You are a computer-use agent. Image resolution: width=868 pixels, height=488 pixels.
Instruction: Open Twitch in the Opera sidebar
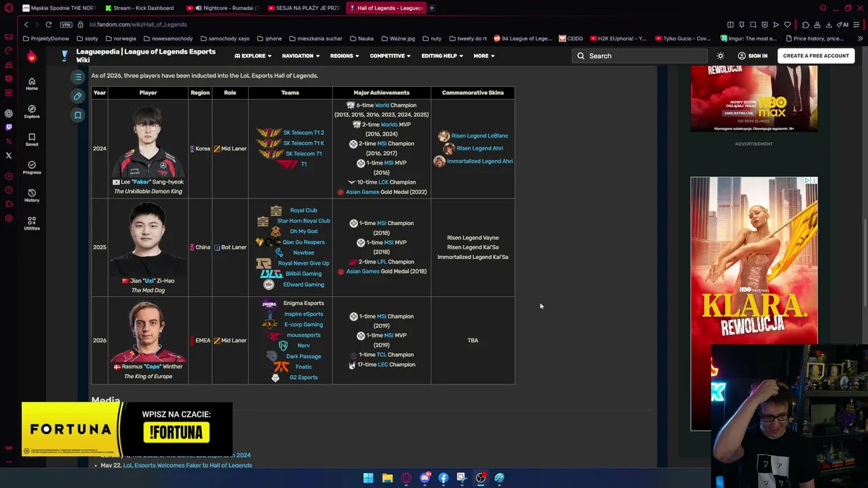coord(9,127)
